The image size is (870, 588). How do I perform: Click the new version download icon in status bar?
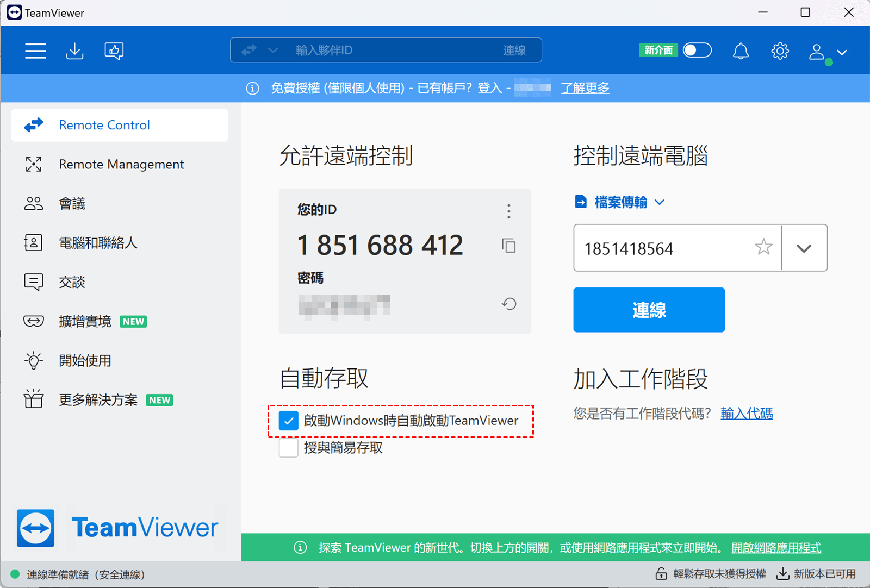(782, 574)
